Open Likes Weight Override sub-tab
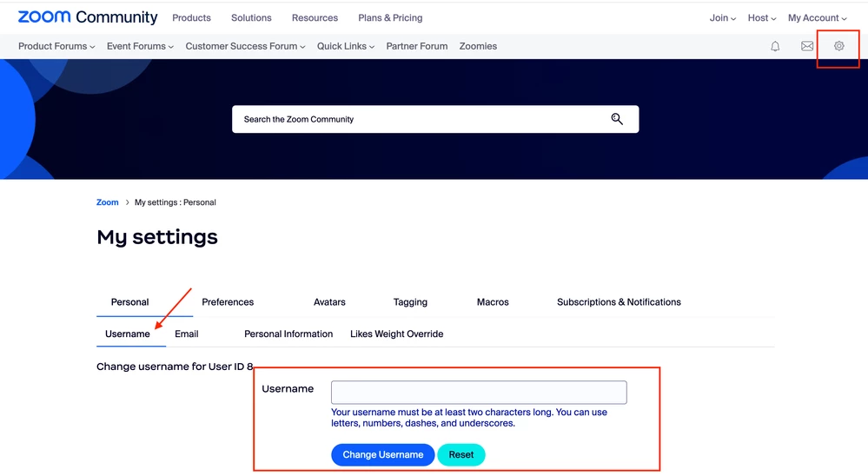Image resolution: width=868 pixels, height=476 pixels. pyautogui.click(x=396, y=334)
